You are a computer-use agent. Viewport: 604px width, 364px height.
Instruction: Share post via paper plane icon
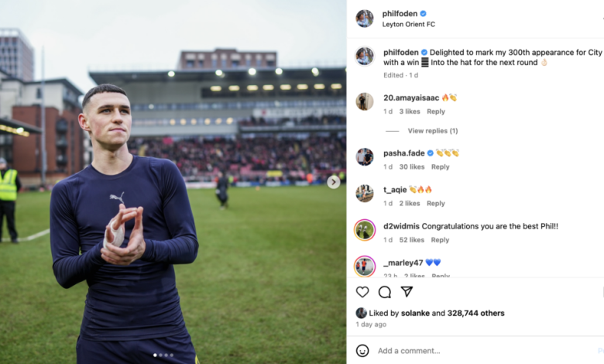click(407, 291)
